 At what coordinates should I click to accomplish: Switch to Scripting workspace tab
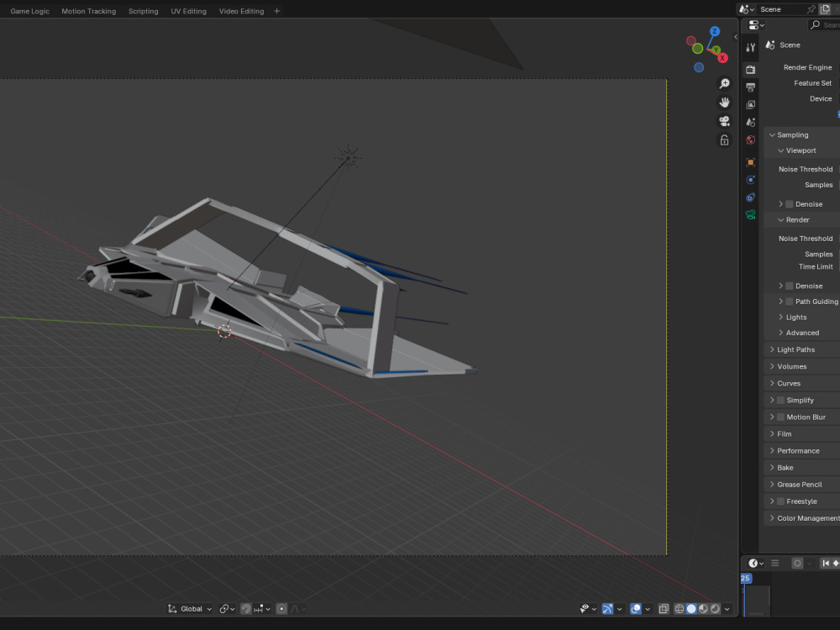click(x=143, y=11)
